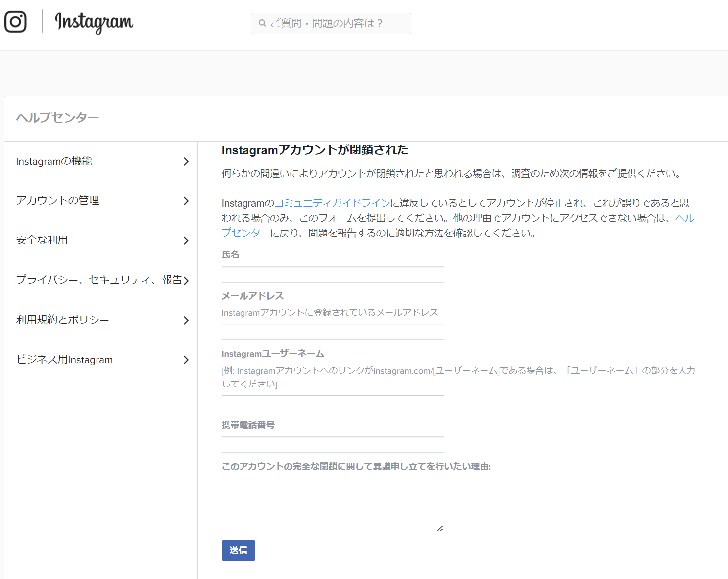Select the ビジネス用Instagram sidebar entry

pos(65,360)
